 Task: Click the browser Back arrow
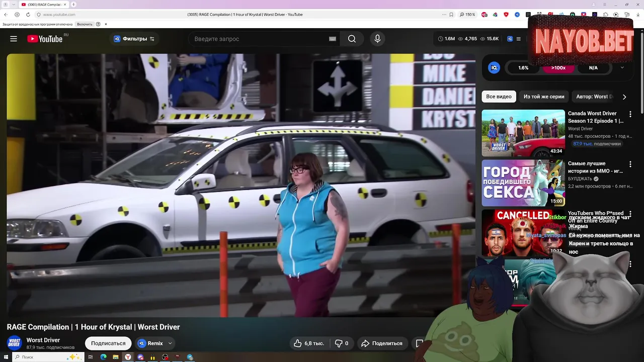(6, 15)
